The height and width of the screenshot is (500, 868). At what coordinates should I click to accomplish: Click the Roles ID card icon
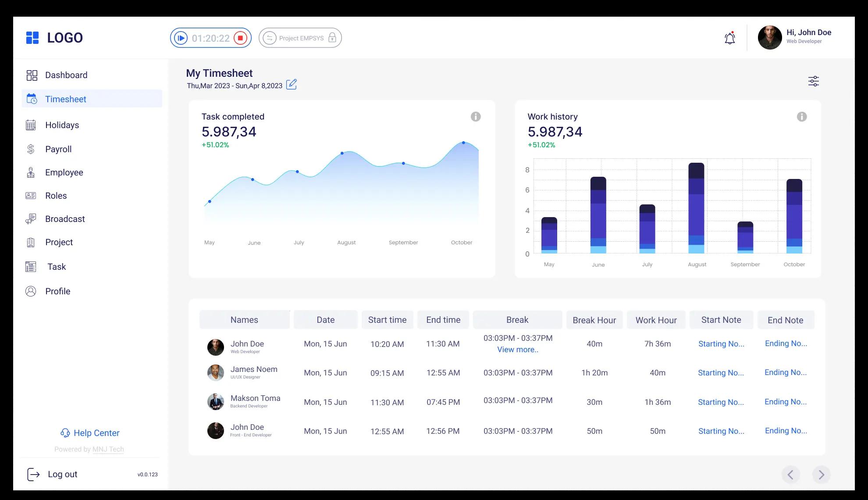31,196
